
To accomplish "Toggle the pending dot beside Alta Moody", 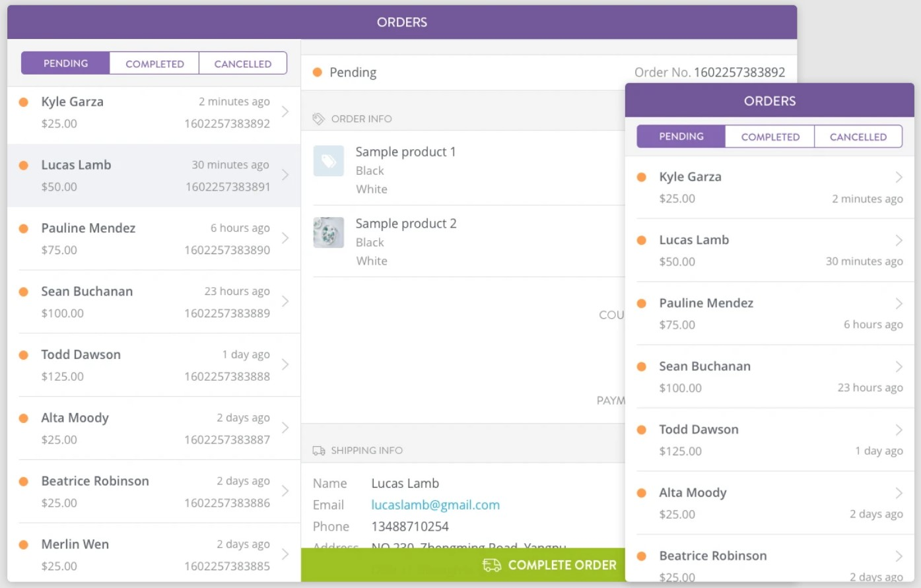I will click(24, 418).
